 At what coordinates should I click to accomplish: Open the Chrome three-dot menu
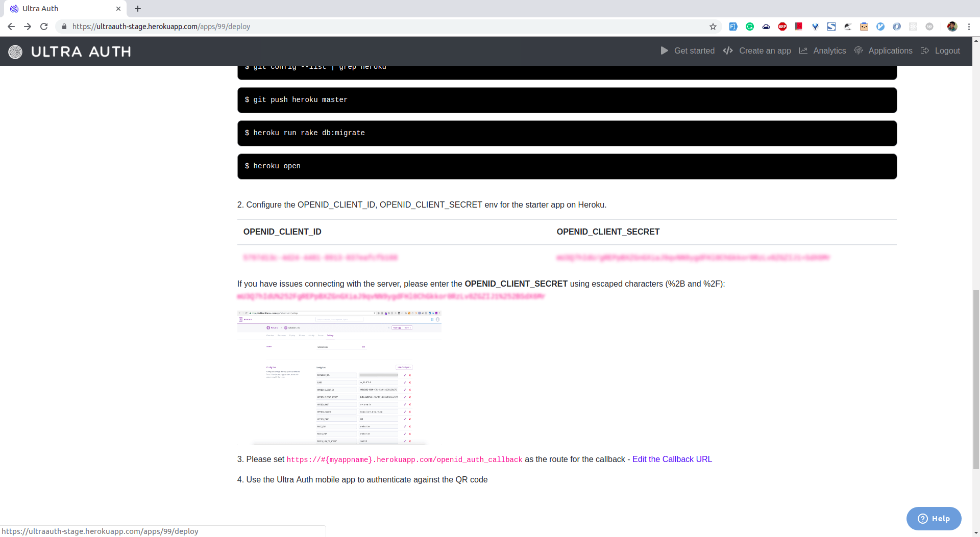click(970, 27)
